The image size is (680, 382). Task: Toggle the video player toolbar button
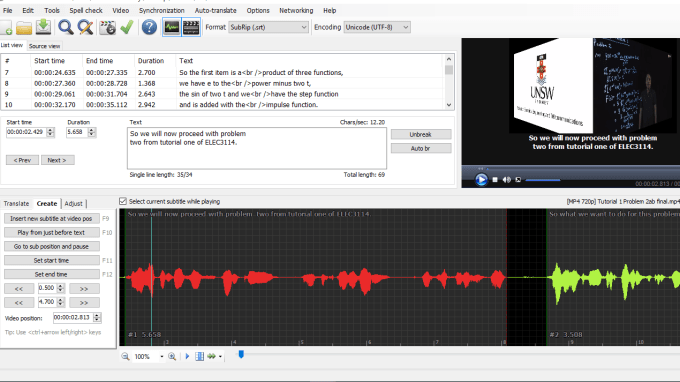[x=191, y=27]
